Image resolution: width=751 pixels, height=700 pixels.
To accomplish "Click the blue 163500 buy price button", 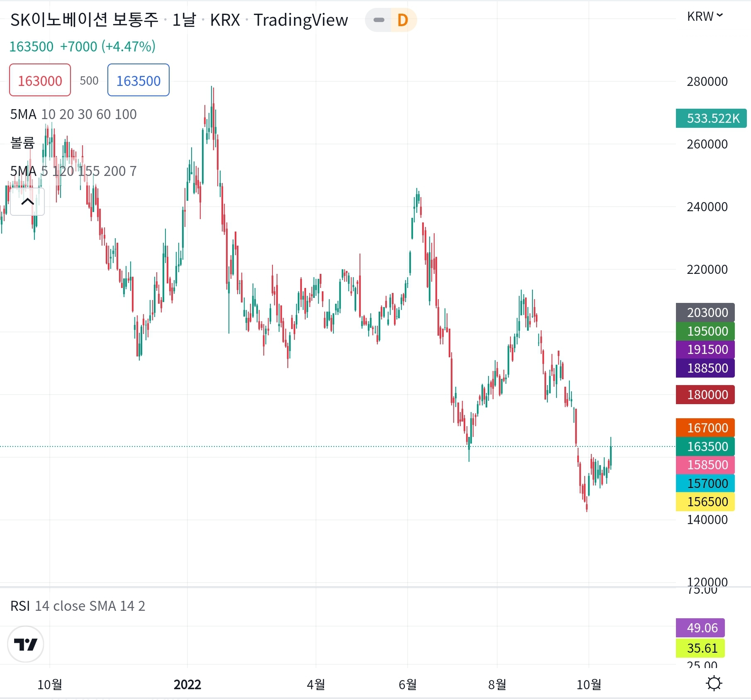I will (x=138, y=80).
